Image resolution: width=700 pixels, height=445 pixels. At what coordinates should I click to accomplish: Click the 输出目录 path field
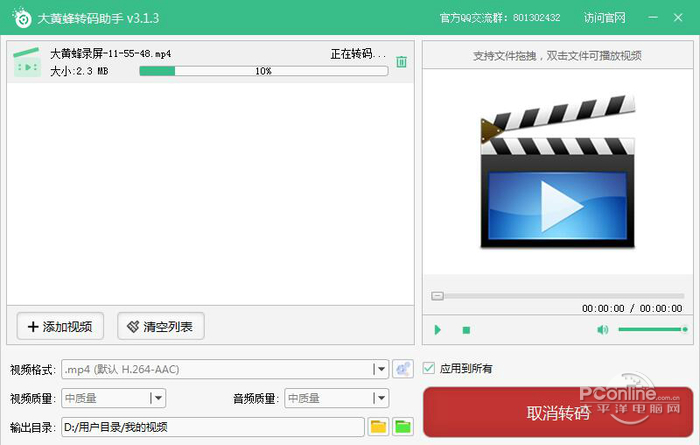pos(212,427)
